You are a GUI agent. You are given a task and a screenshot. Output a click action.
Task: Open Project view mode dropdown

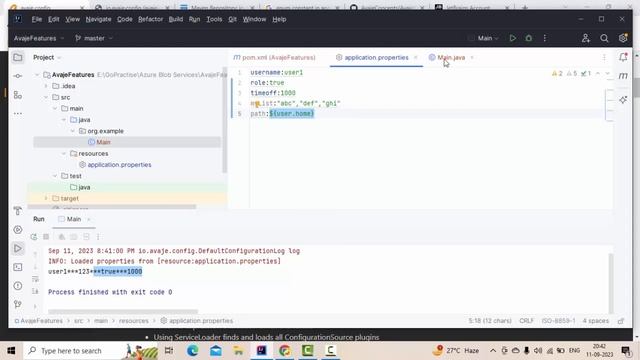[x=47, y=58]
